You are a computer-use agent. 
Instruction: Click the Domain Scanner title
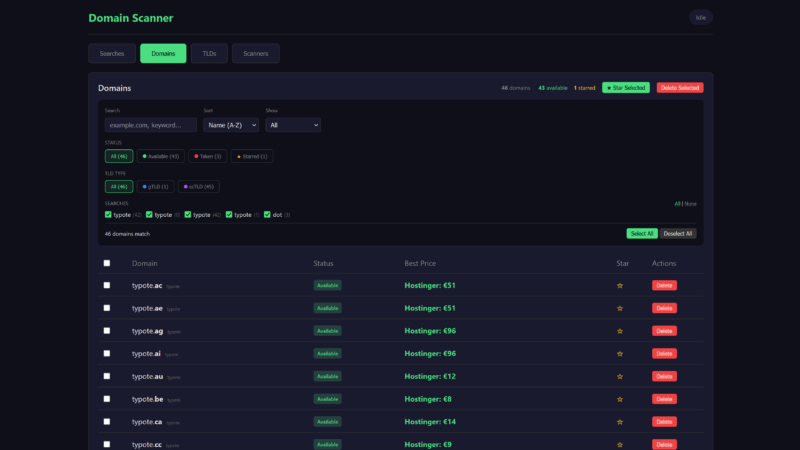(x=131, y=18)
